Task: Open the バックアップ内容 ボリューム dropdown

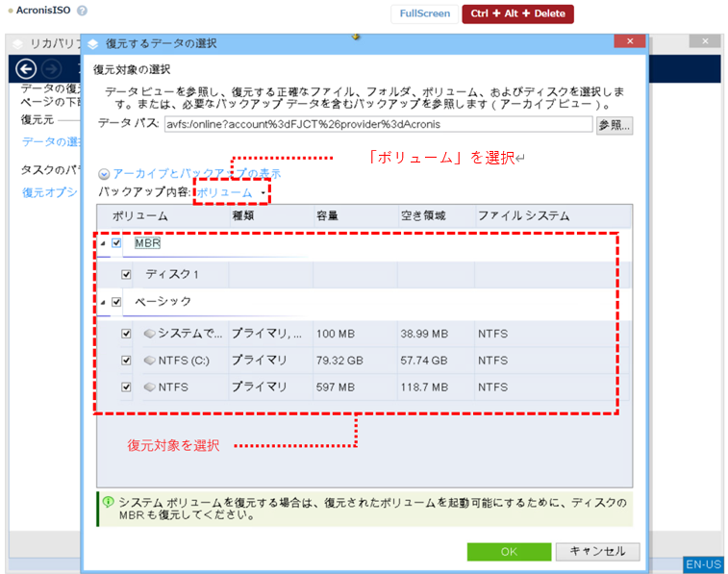Action: (231, 192)
